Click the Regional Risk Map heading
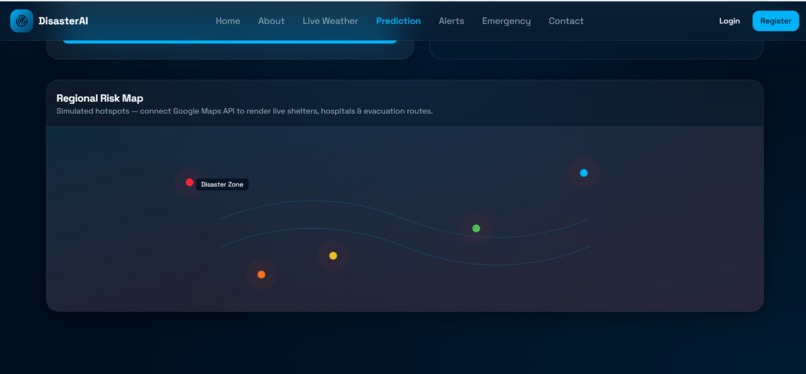The width and height of the screenshot is (806, 374). tap(100, 98)
